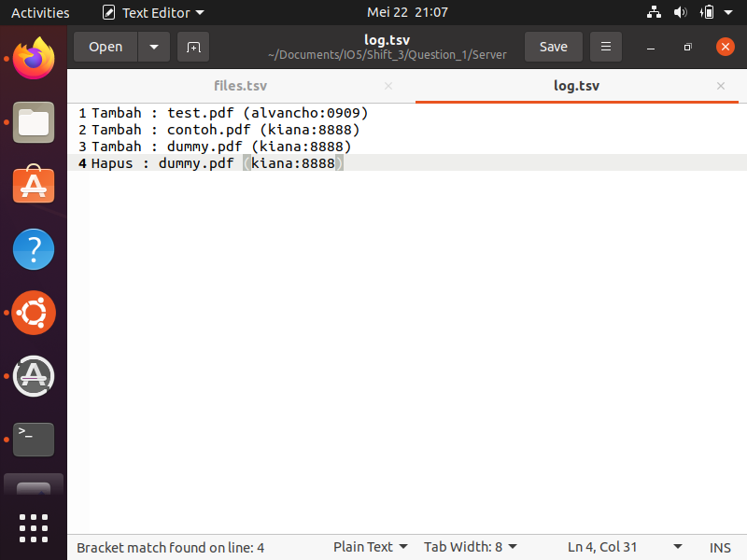The width and height of the screenshot is (747, 560).
Task: Launch the Files application from the dock
Action: tap(33, 122)
